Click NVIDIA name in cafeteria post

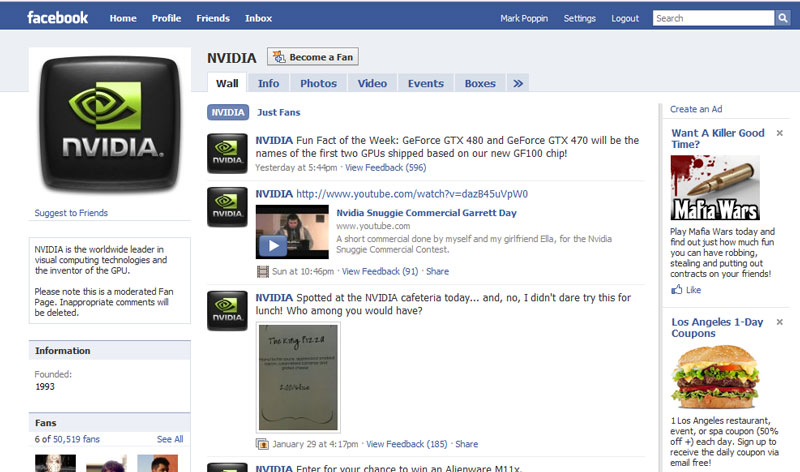(274, 297)
